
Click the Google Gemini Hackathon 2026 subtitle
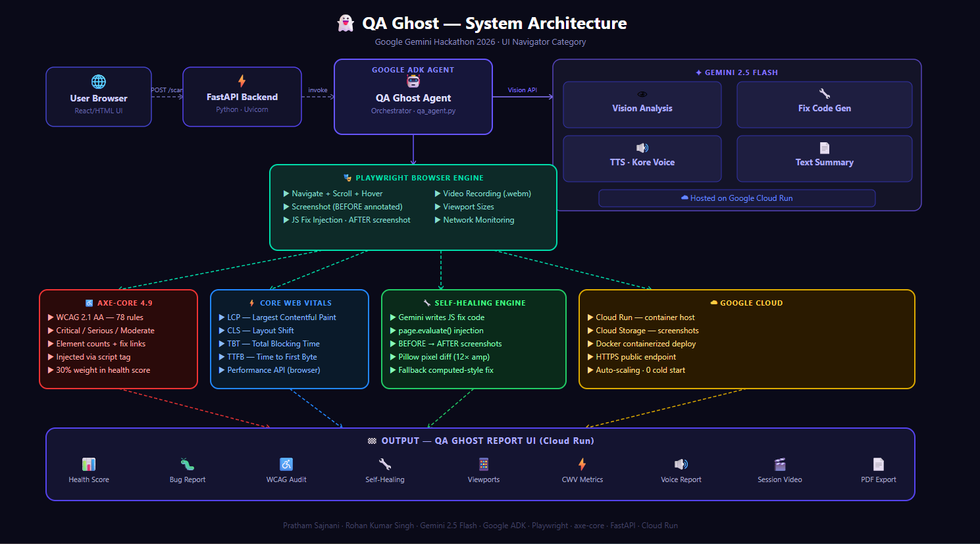pyautogui.click(x=480, y=42)
